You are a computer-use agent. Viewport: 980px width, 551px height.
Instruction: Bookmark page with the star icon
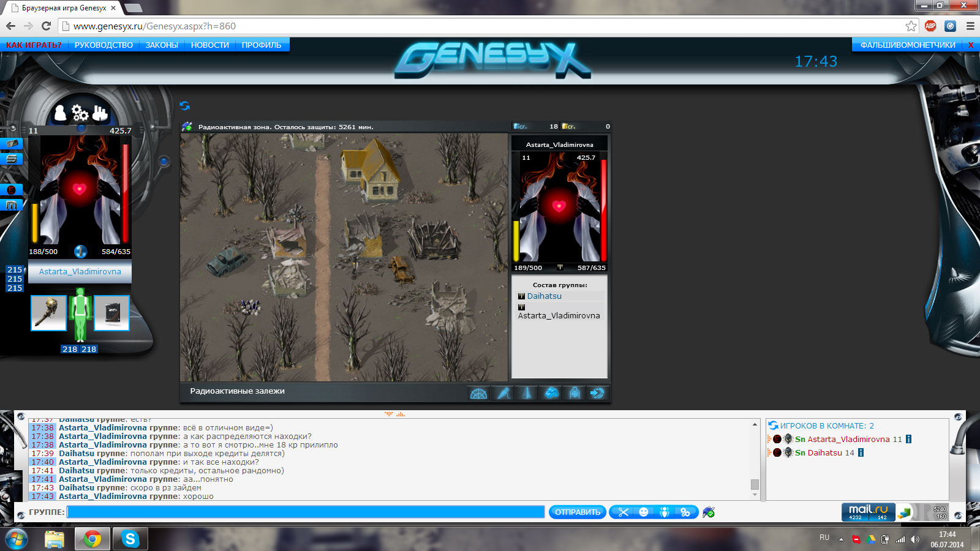911,26
